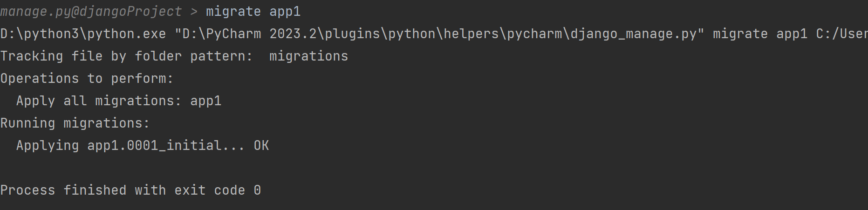This screenshot has height=210, width=868.
Task: Click the 'C:/User' path at line end
Action: (841, 34)
